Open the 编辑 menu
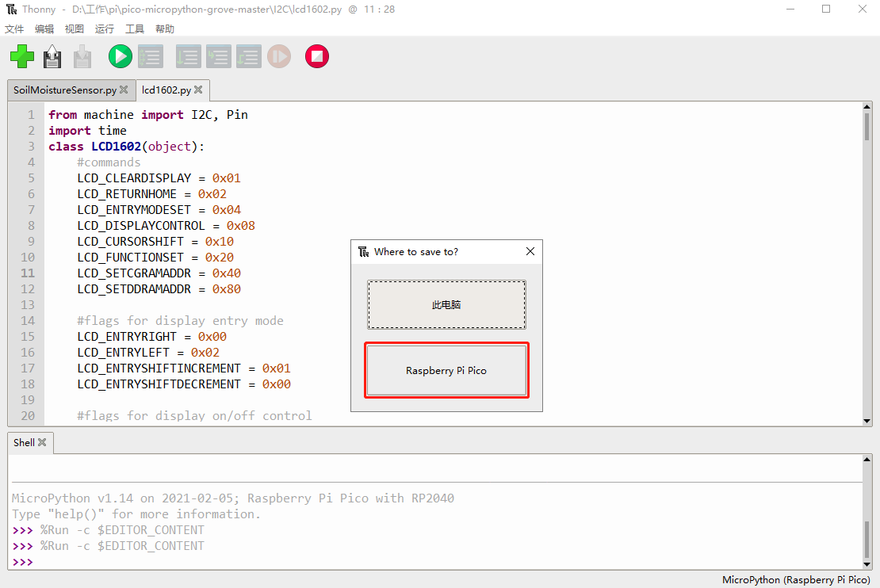Screen dimensions: 880x588 click(x=44, y=29)
